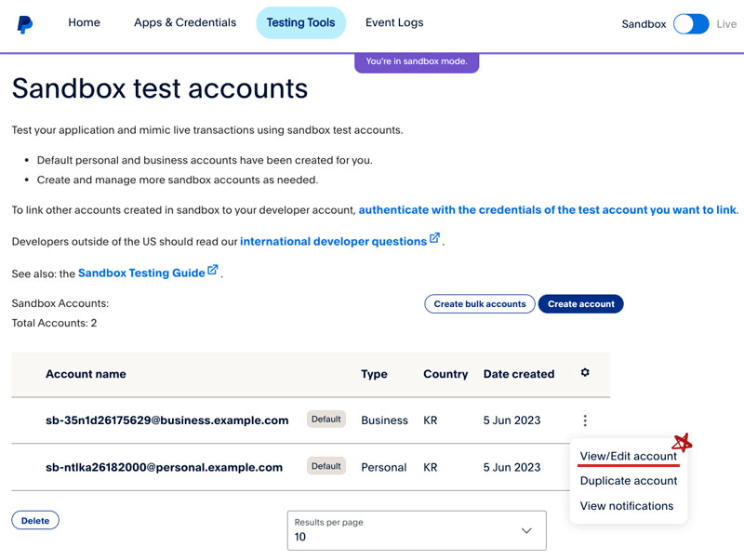
Task: Click the external link icon after Sandbox Testing Guide
Action: click(x=213, y=270)
